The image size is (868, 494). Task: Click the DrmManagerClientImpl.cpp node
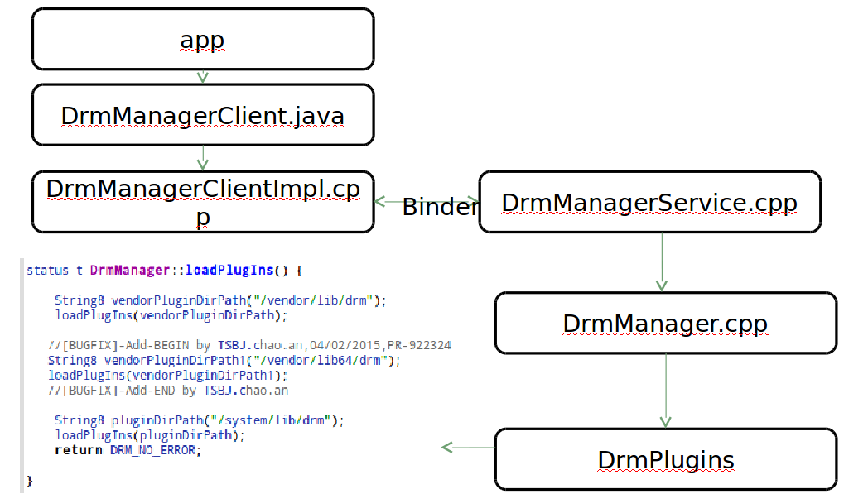click(203, 202)
